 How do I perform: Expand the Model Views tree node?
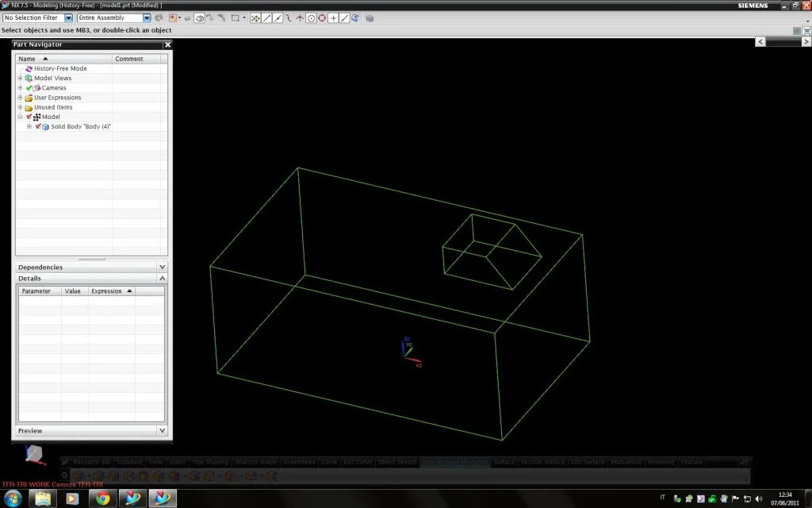coord(20,79)
